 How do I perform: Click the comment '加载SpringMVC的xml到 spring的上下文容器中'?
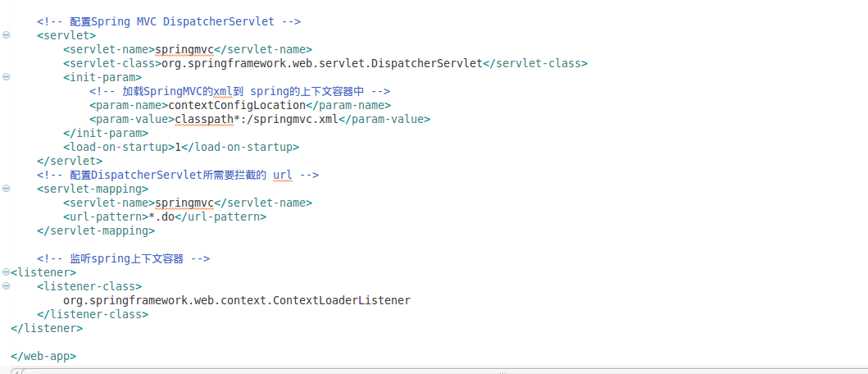(239, 91)
